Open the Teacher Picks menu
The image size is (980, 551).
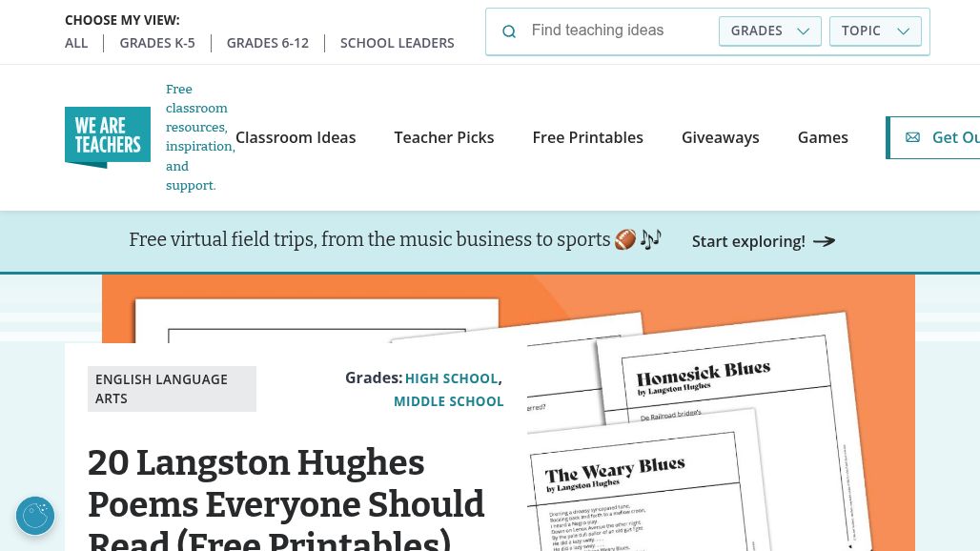click(x=444, y=137)
